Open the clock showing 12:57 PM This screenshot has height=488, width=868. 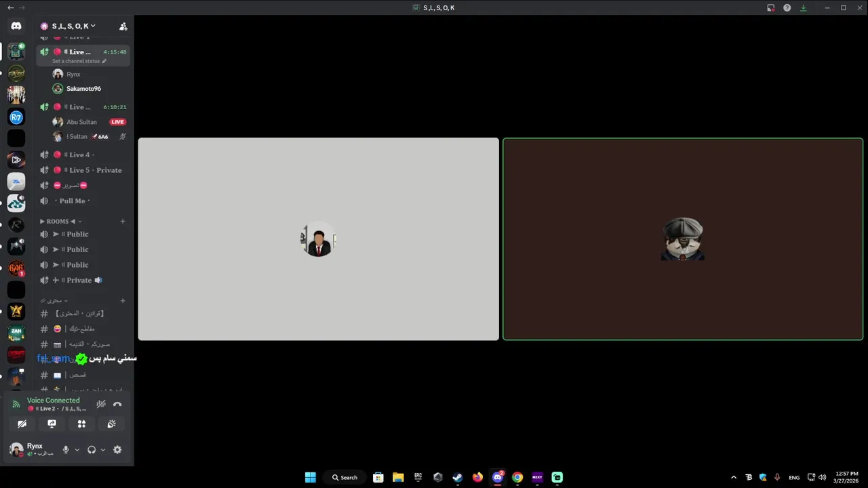[847, 477]
